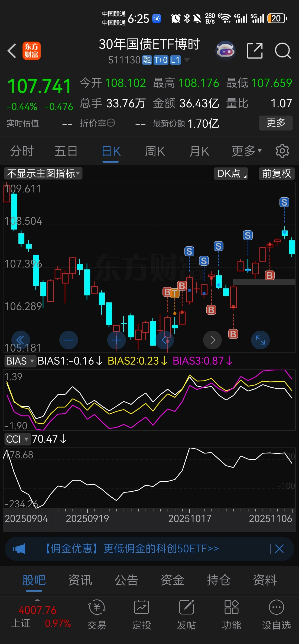Screen dimensions: 299x644
Task: Tap 最新份额 1.70亿 value
Action: 203,124
